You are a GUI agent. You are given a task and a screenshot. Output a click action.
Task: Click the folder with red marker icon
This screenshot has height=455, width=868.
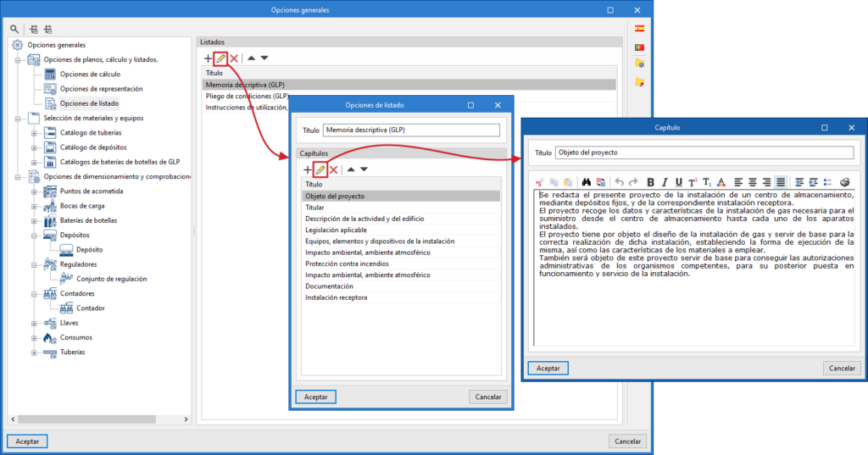tap(639, 82)
